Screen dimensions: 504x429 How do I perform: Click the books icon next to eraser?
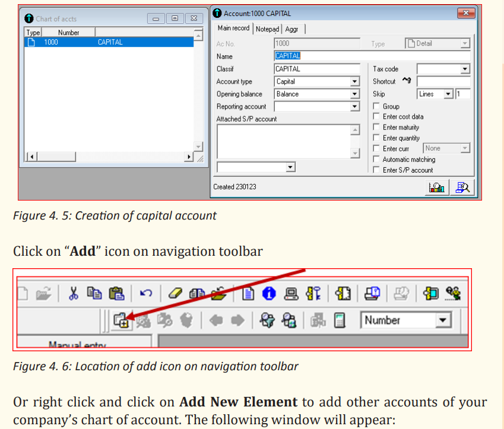click(x=196, y=293)
